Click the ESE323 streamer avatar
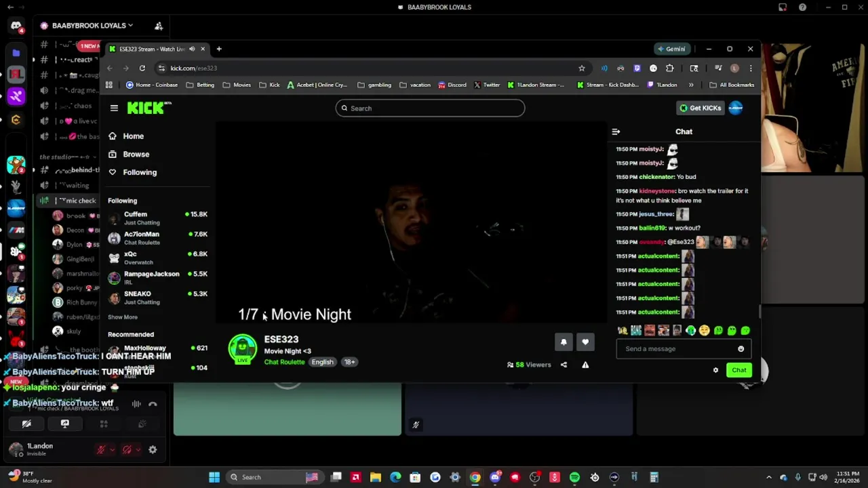This screenshot has height=488, width=868. point(243,349)
